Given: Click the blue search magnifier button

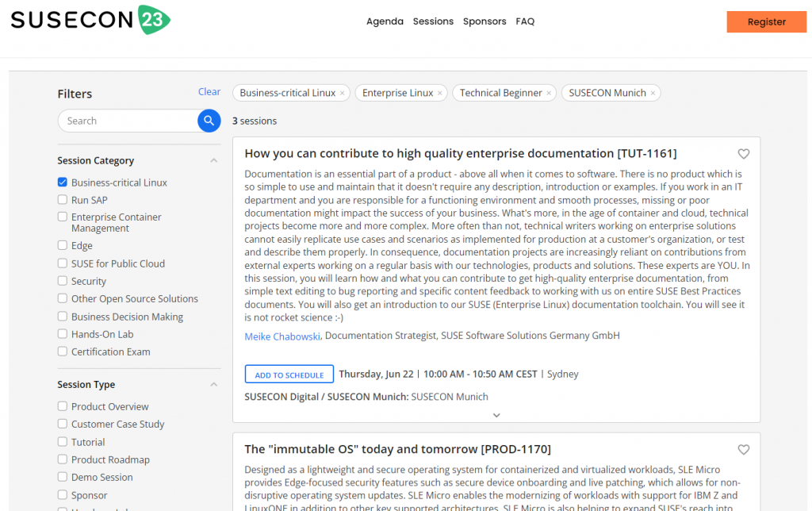Looking at the screenshot, I should [209, 121].
